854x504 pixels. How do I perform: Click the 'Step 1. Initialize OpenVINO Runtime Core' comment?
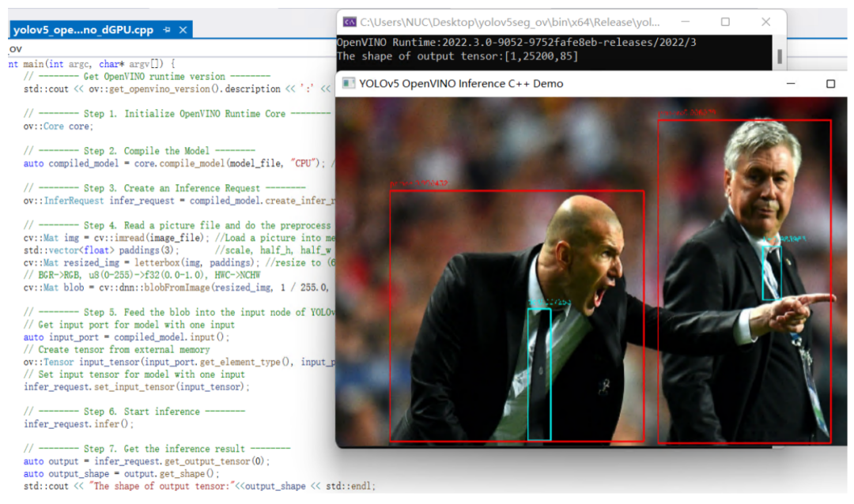pos(177,114)
